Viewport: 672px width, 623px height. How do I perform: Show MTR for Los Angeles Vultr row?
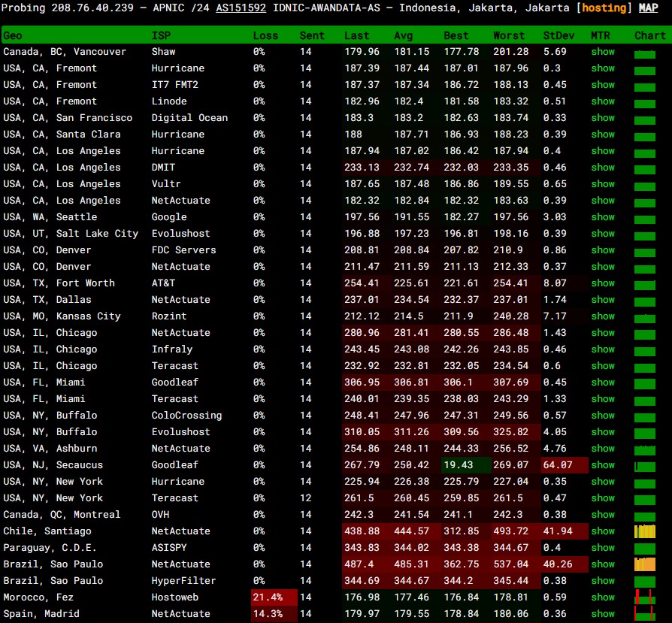tap(603, 184)
